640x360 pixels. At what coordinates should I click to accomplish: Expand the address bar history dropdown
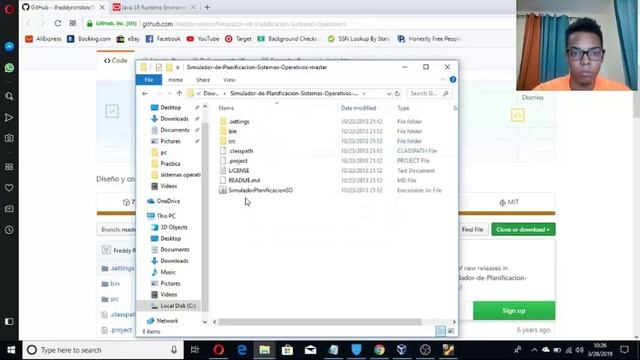(x=389, y=93)
